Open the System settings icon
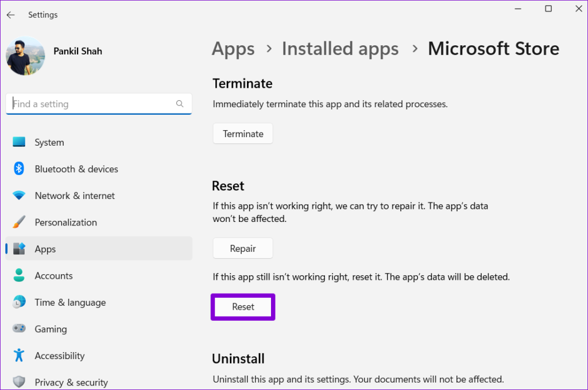The image size is (588, 390). click(19, 142)
